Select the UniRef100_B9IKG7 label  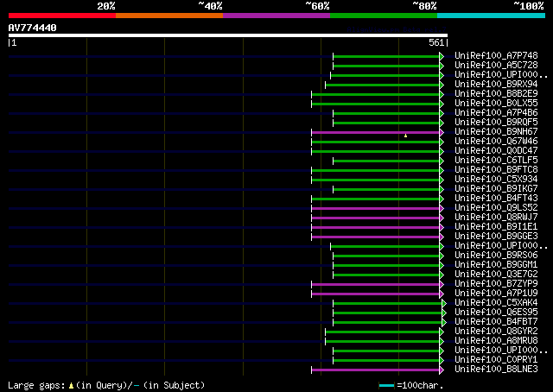[496, 189]
